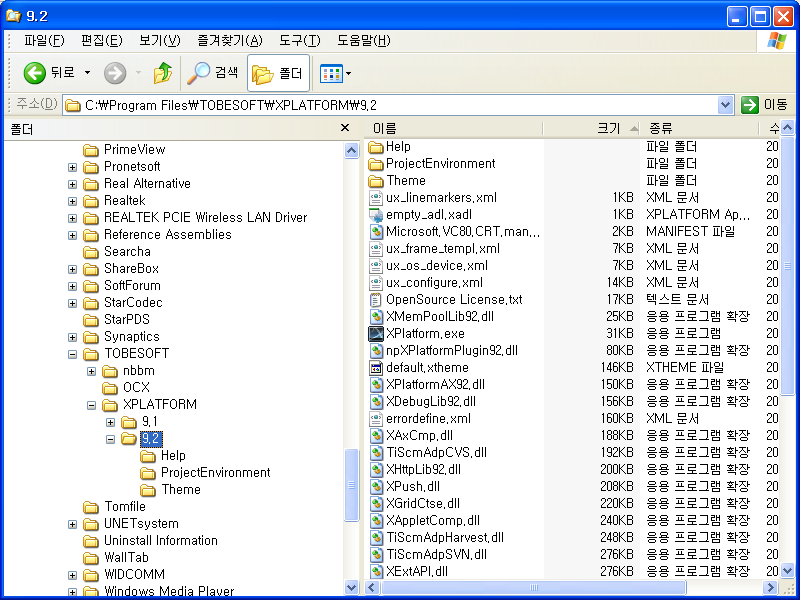Click the Up one folder icon
This screenshot has width=800, height=600.
click(x=162, y=73)
